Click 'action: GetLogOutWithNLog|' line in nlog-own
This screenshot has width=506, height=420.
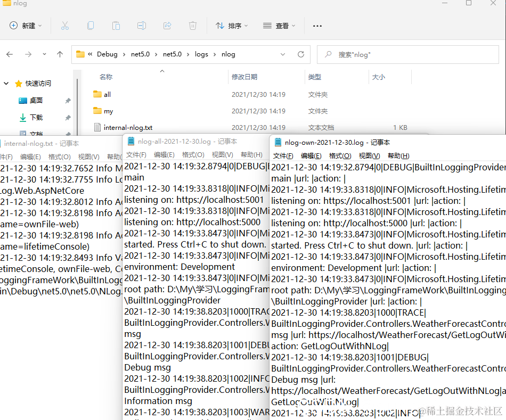pyautogui.click(x=330, y=346)
